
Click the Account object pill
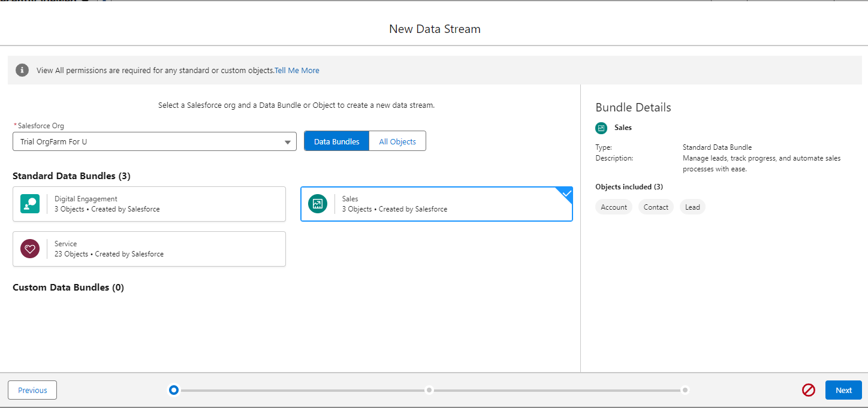[614, 207]
